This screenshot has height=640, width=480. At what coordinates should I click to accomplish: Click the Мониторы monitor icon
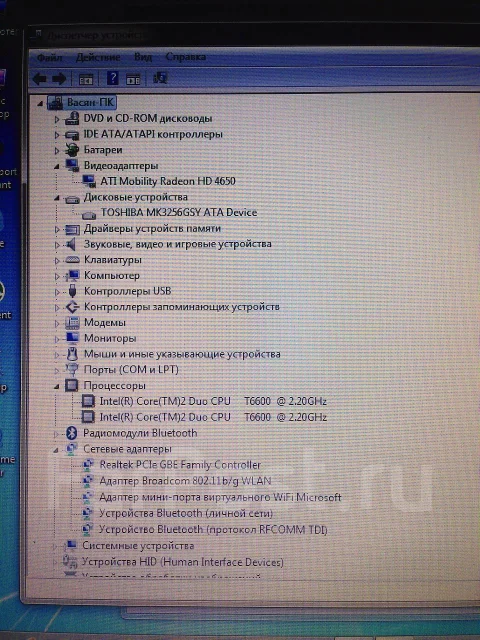coord(72,338)
